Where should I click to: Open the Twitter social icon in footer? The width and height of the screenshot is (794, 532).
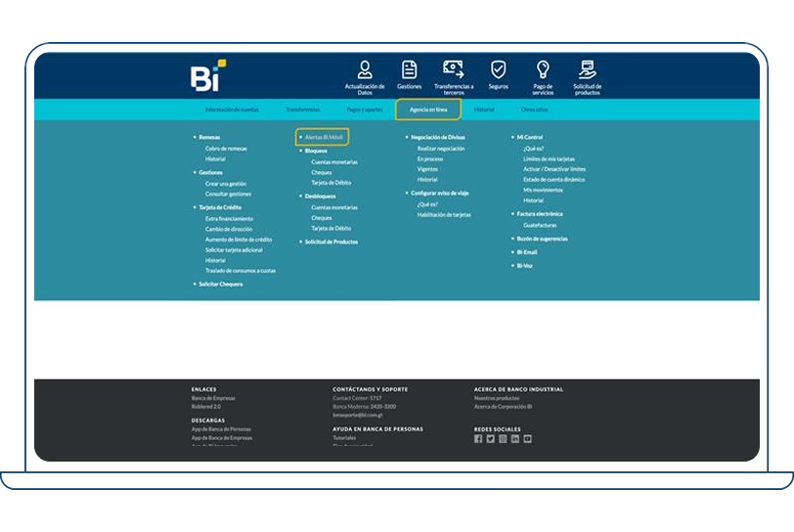(490, 439)
